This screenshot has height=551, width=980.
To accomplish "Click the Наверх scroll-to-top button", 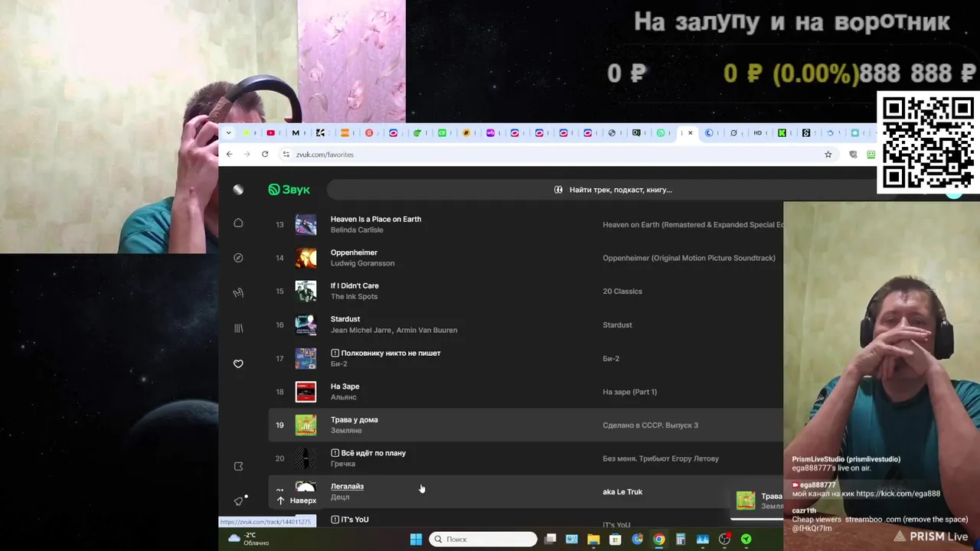I will pyautogui.click(x=296, y=500).
